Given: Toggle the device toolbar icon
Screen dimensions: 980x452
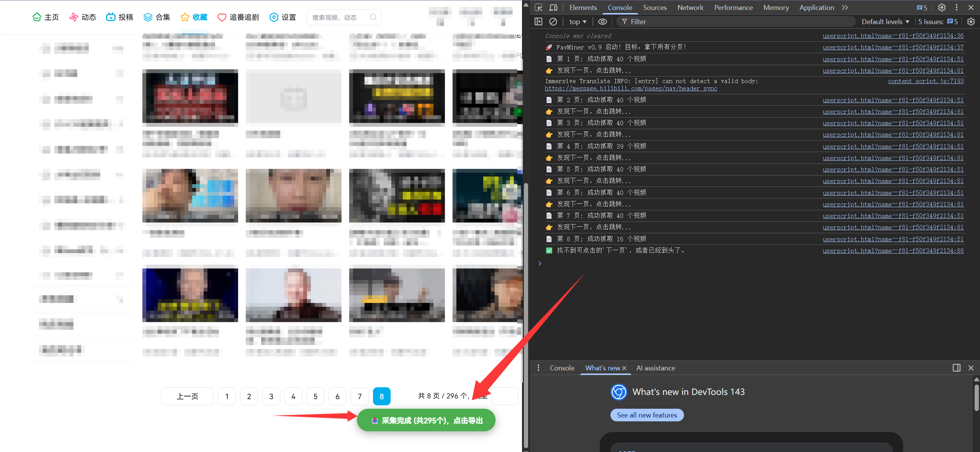Looking at the screenshot, I should [x=553, y=8].
